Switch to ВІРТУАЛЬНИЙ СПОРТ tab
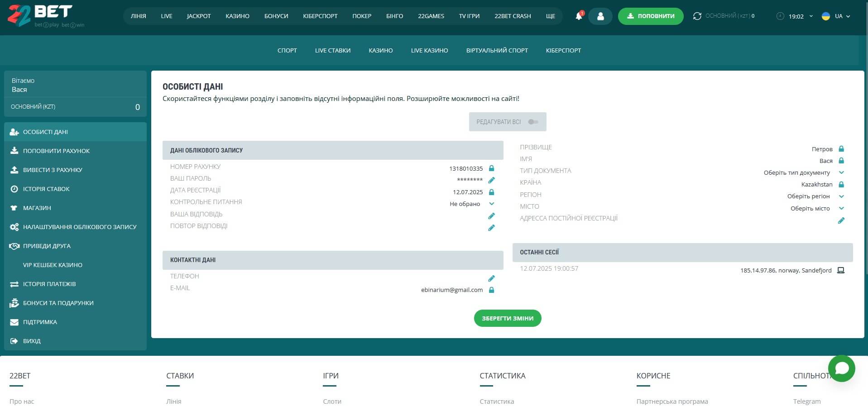 [497, 50]
